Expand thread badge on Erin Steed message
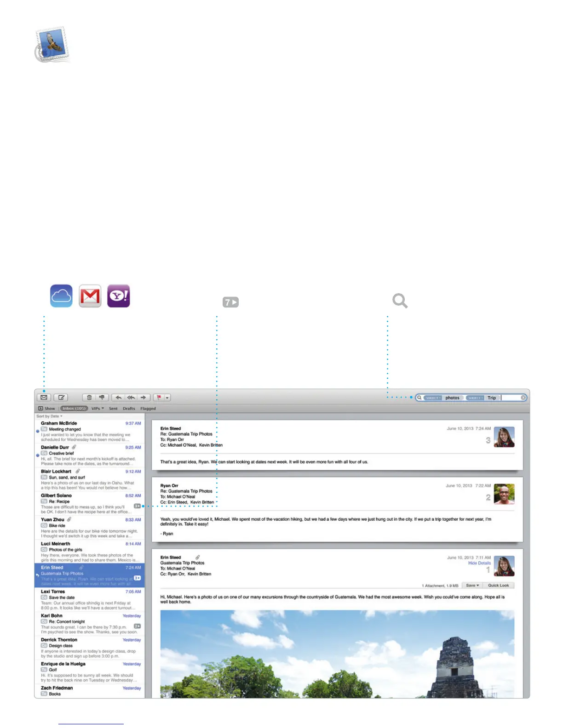 (137, 578)
